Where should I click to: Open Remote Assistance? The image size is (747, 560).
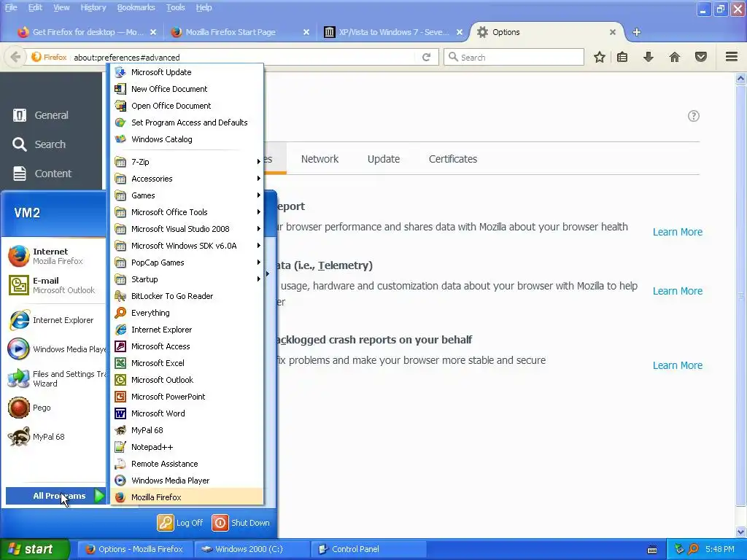pos(187,463)
